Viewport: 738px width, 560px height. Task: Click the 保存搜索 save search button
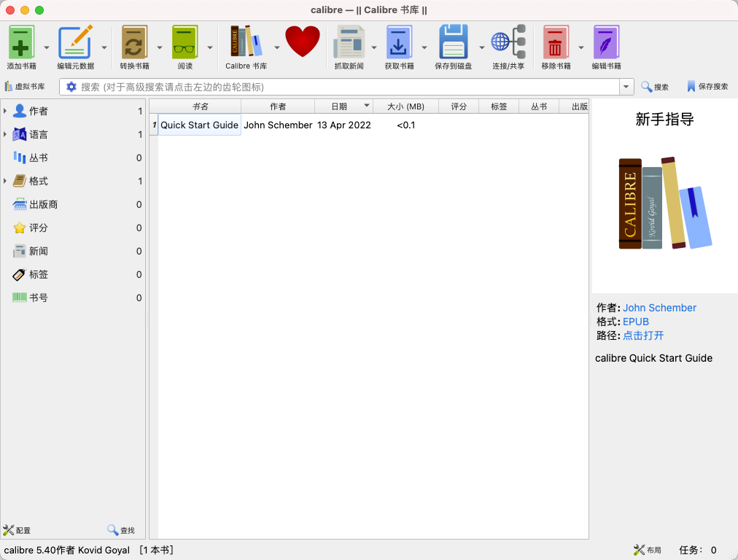coord(707,87)
